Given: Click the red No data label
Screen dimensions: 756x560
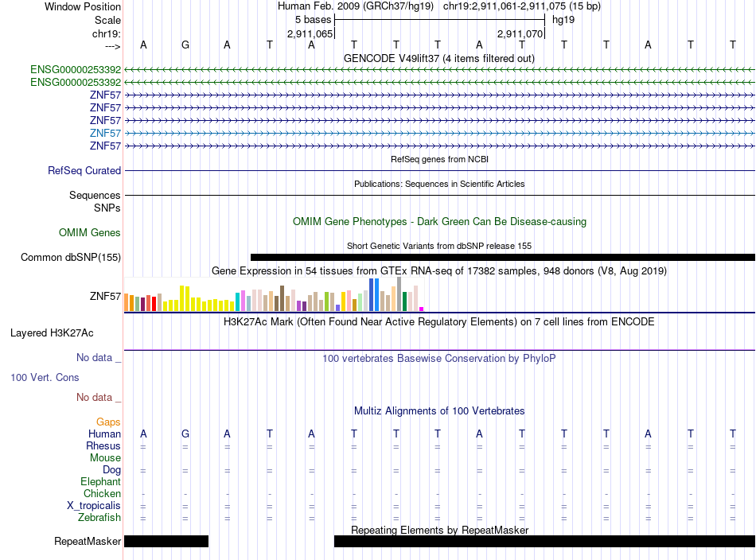Looking at the screenshot, I should pos(99,397).
